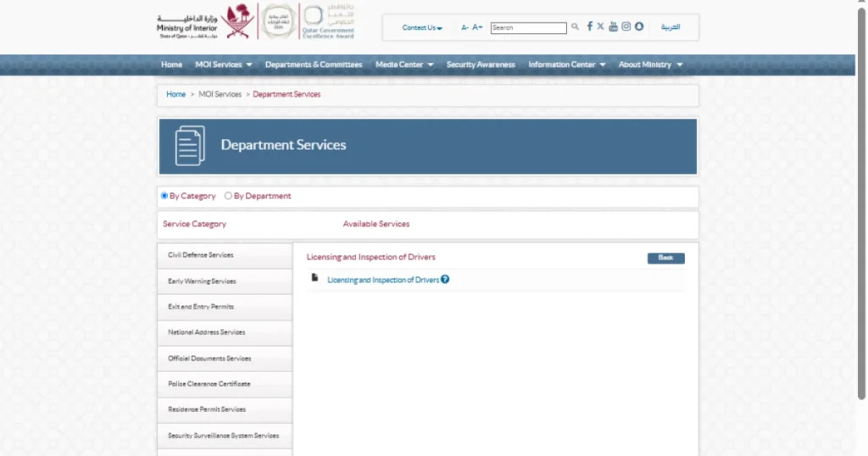
Task: Click the help question mark icon beside Licensing link
Action: click(445, 280)
